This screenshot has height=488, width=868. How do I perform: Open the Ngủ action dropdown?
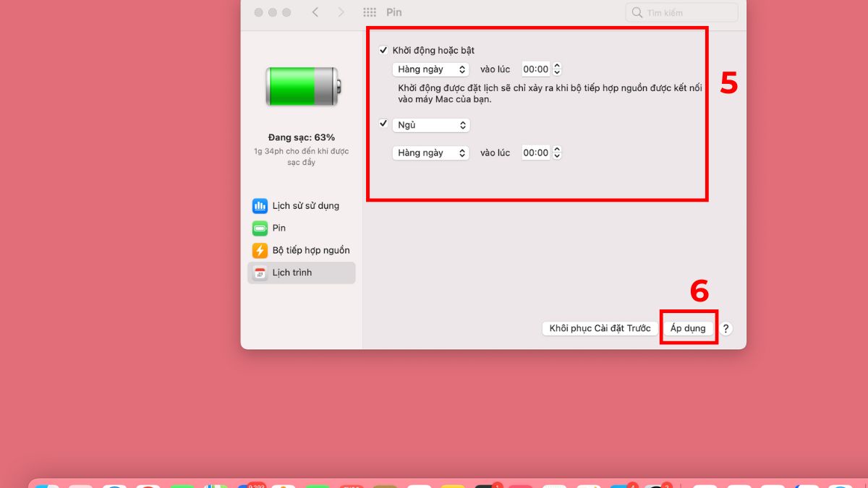click(431, 125)
